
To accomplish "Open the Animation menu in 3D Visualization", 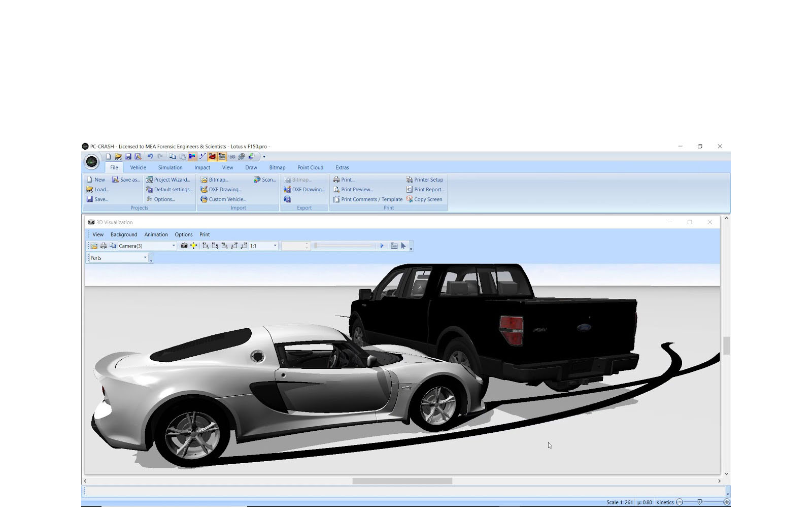I will [156, 234].
